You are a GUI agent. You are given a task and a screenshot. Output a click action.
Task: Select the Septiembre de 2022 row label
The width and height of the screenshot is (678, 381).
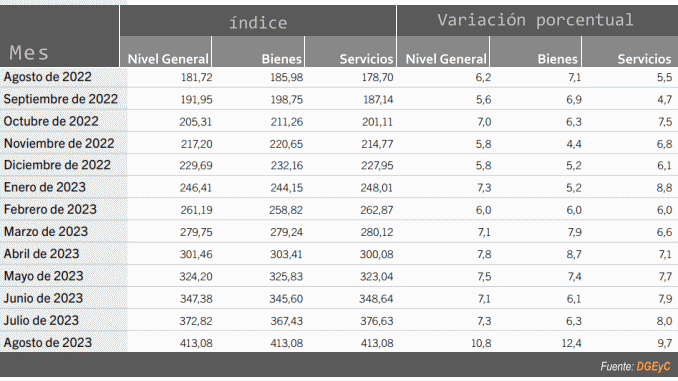click(x=61, y=99)
